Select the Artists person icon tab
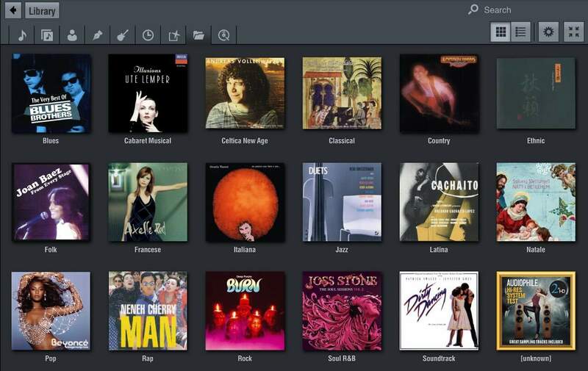588x371 pixels. [x=72, y=35]
